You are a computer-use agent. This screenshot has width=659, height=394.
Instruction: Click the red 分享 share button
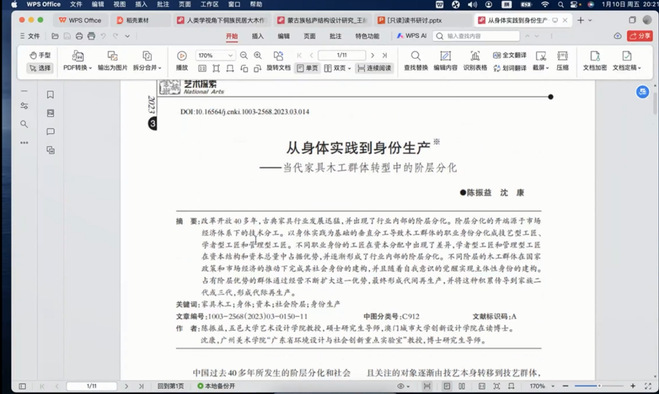[640, 36]
